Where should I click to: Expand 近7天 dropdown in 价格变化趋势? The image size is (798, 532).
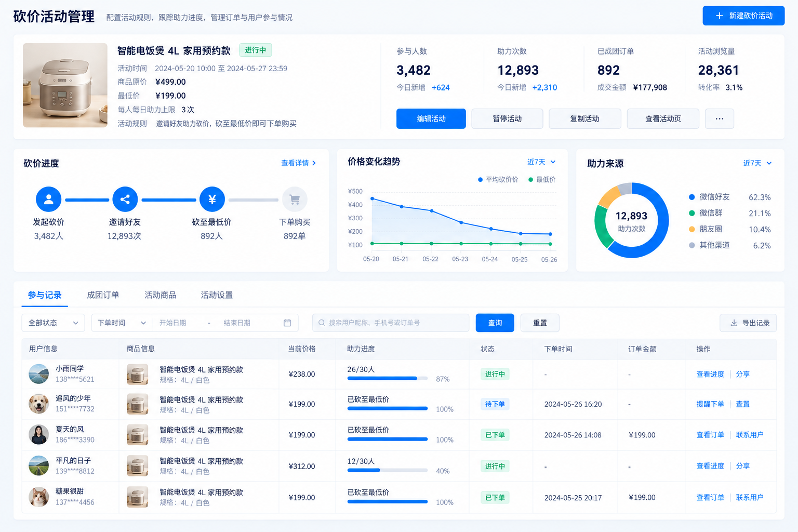[x=541, y=162]
